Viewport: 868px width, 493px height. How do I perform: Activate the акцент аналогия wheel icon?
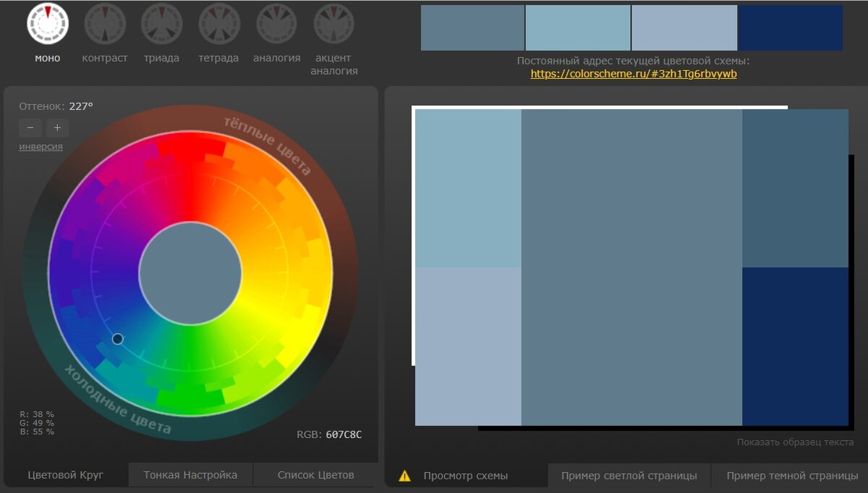point(333,24)
